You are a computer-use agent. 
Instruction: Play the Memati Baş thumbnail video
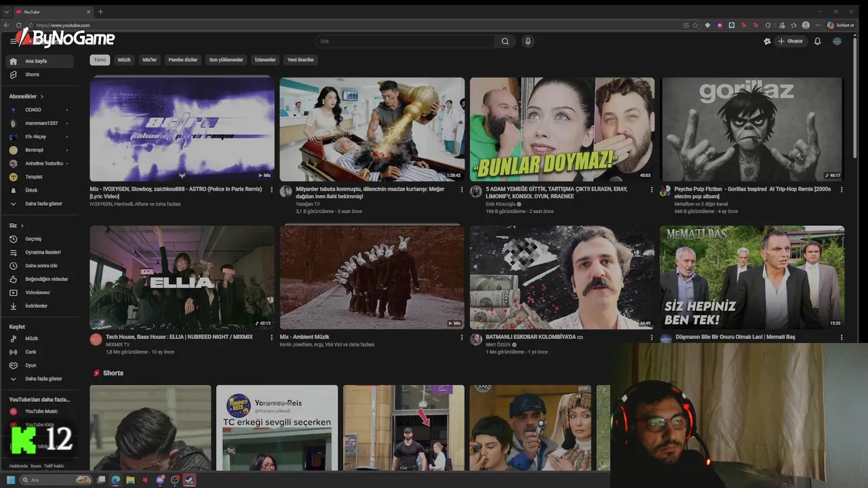tap(752, 277)
